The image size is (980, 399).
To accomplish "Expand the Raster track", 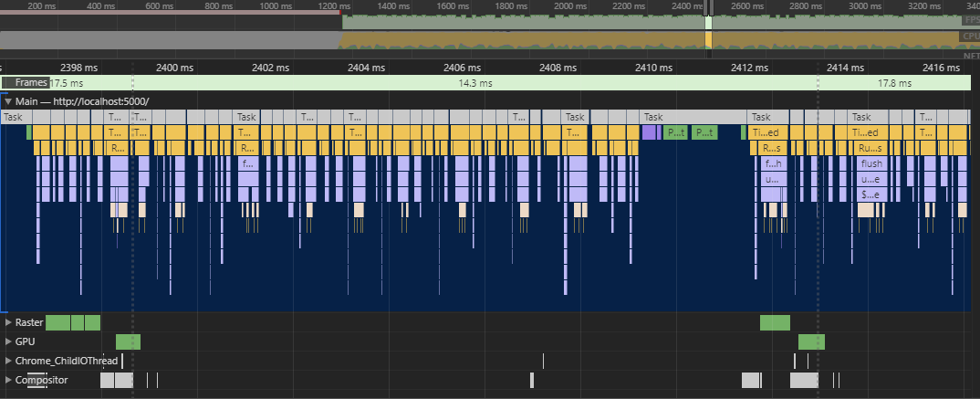I will point(8,322).
